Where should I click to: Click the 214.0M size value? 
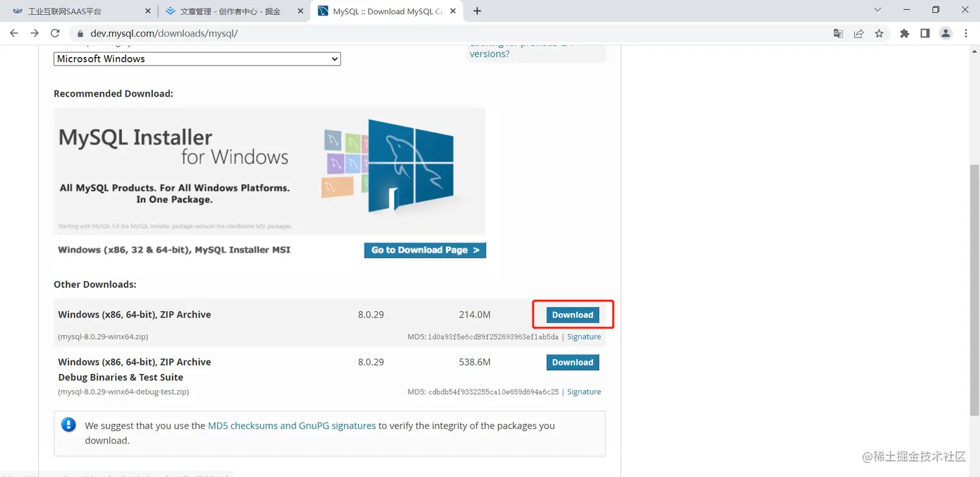pos(474,315)
